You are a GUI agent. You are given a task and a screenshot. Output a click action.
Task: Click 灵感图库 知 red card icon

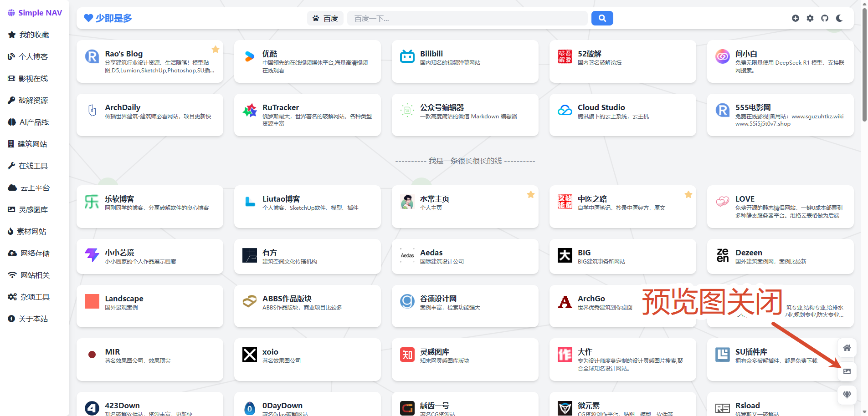(x=407, y=355)
